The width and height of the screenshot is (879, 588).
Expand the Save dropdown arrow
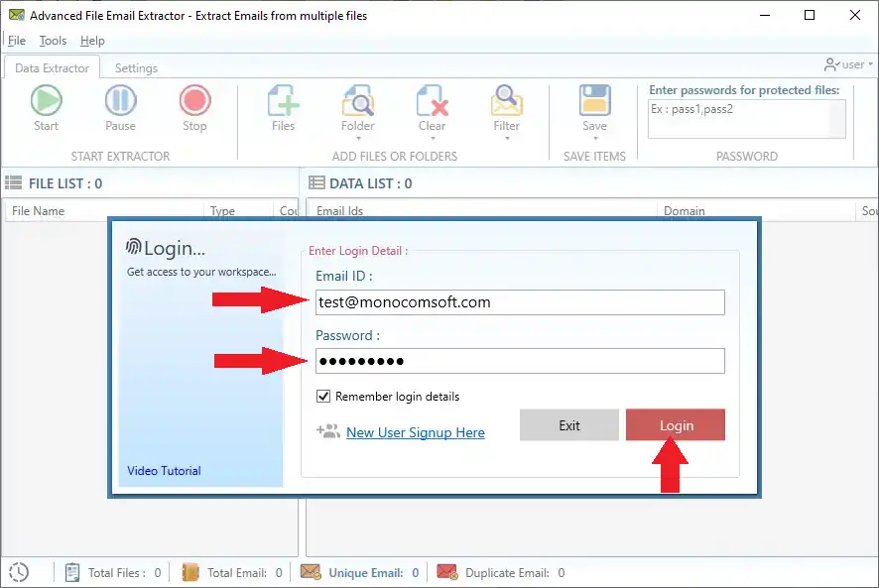point(595,139)
